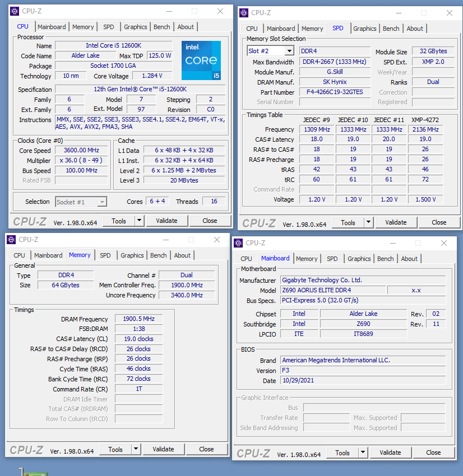Click Bus Specs PCI-Express 5.0 field
This screenshot has height=476, width=463.
pos(363,300)
